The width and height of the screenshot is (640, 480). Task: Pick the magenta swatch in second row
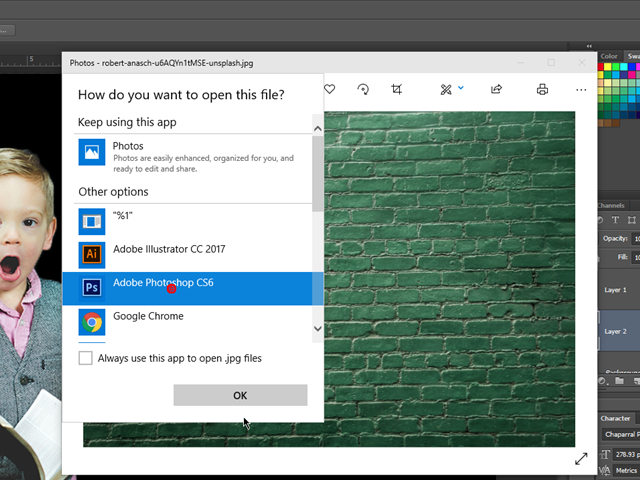point(632,75)
